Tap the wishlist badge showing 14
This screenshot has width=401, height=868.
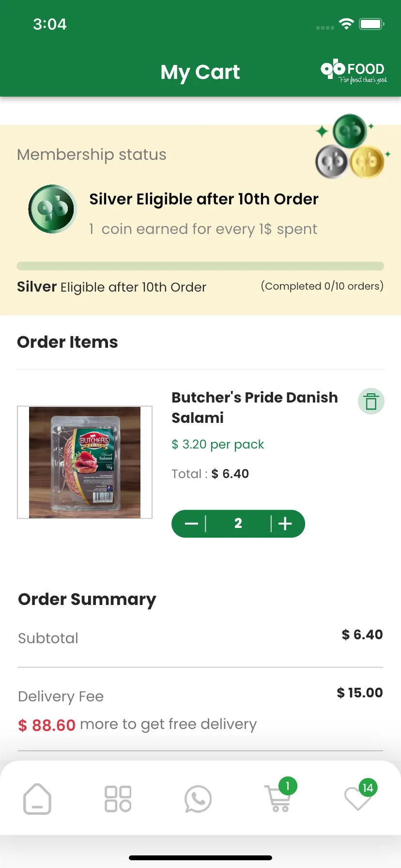368,788
